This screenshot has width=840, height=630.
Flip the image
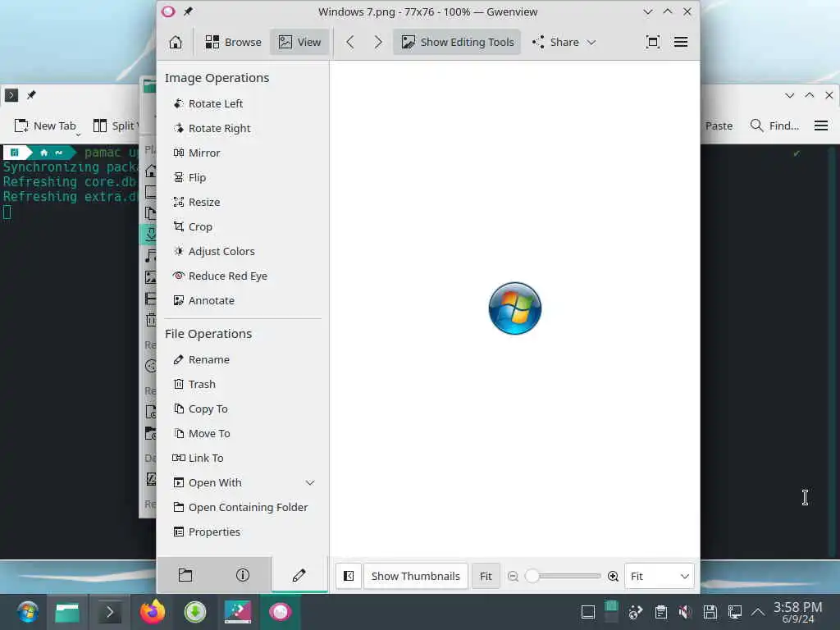[189, 177]
